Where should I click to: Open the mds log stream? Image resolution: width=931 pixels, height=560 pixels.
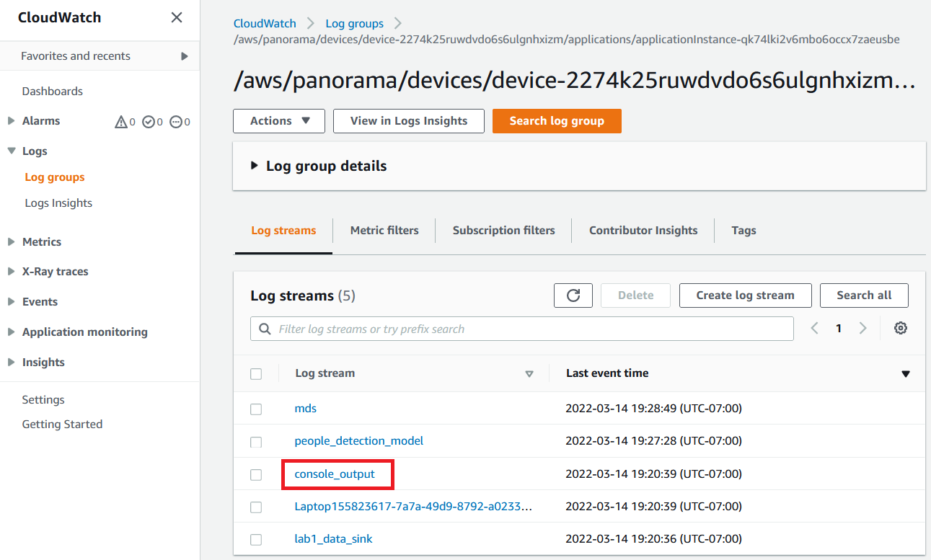306,409
